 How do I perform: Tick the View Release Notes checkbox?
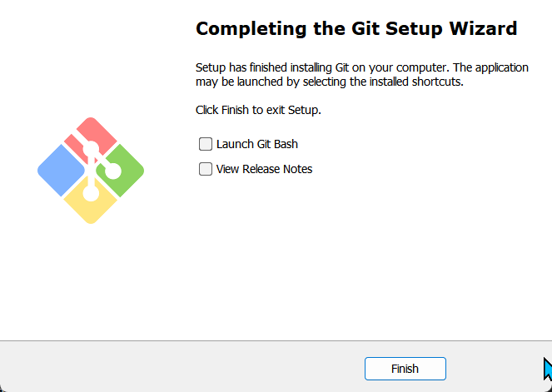pyautogui.click(x=206, y=169)
